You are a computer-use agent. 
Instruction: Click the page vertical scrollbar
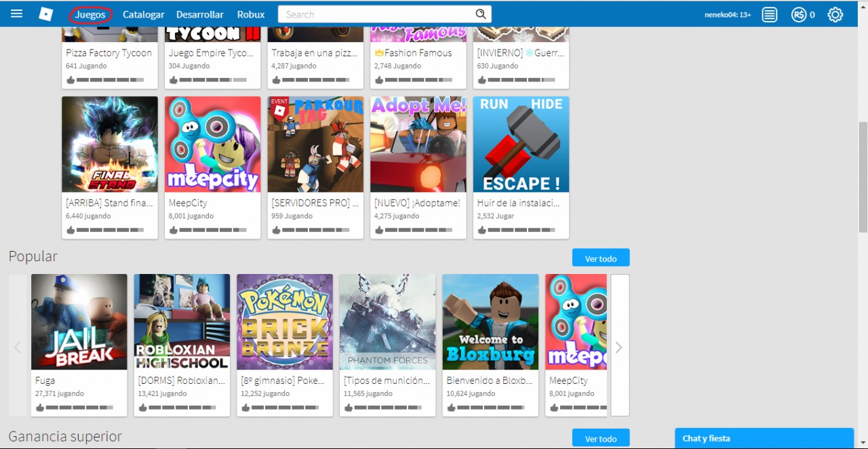point(863,178)
